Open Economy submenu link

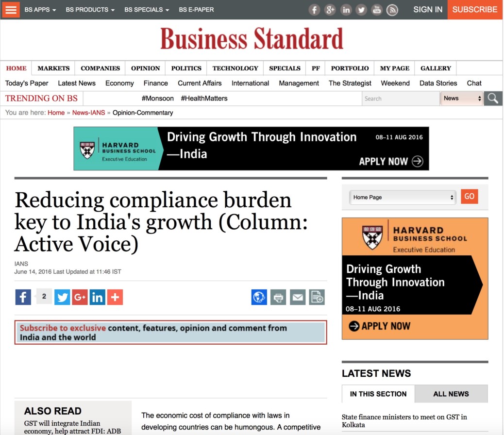point(119,84)
